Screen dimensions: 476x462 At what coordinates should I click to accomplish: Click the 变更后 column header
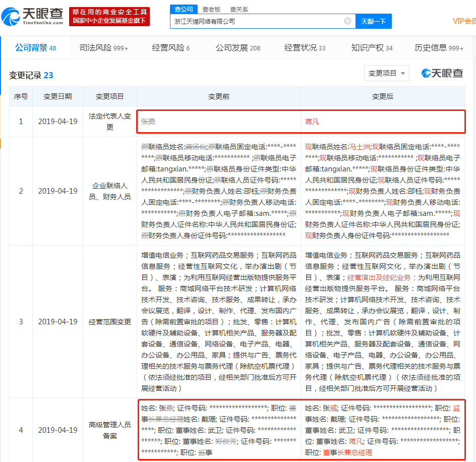pyautogui.click(x=383, y=97)
